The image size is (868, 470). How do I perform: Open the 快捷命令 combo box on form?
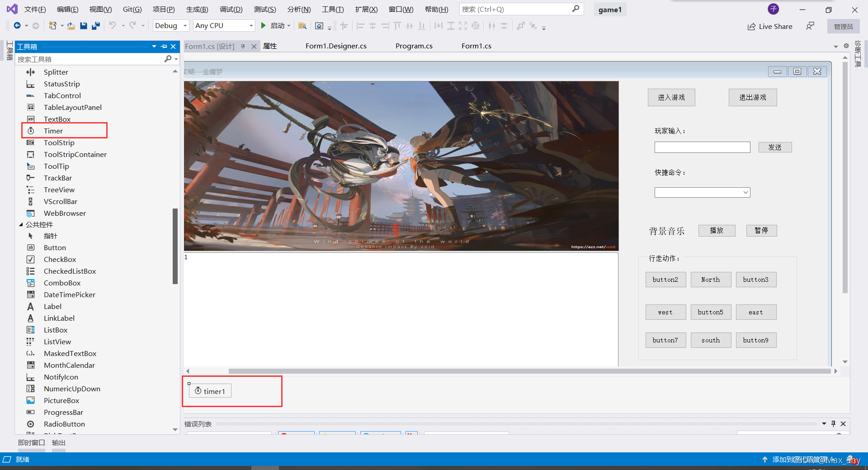click(745, 192)
